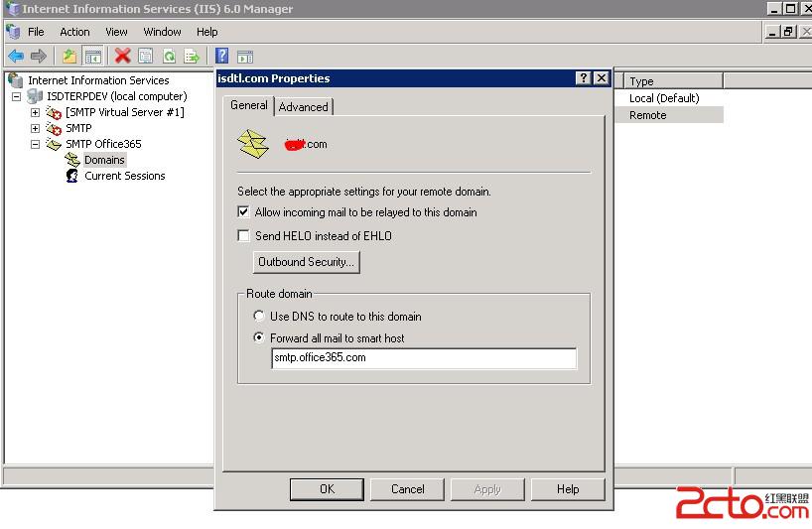The width and height of the screenshot is (812, 529).
Task: Click the dialog title bar help question button
Action: [583, 78]
